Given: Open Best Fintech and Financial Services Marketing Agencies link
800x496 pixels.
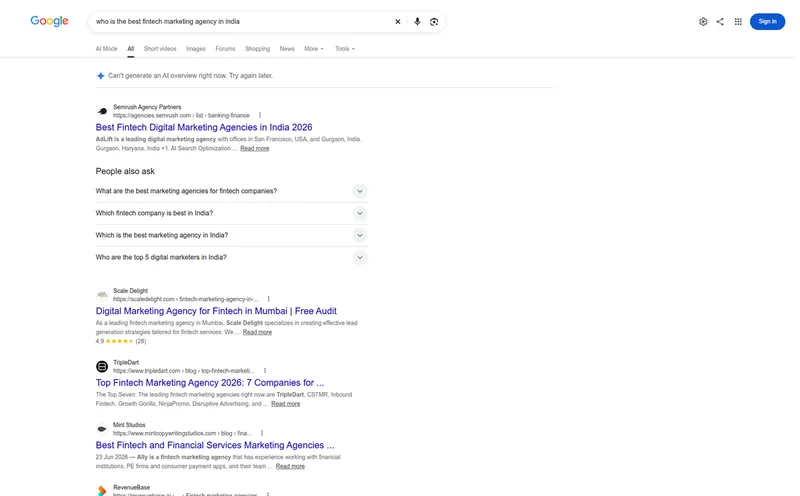Looking at the screenshot, I should point(215,445).
